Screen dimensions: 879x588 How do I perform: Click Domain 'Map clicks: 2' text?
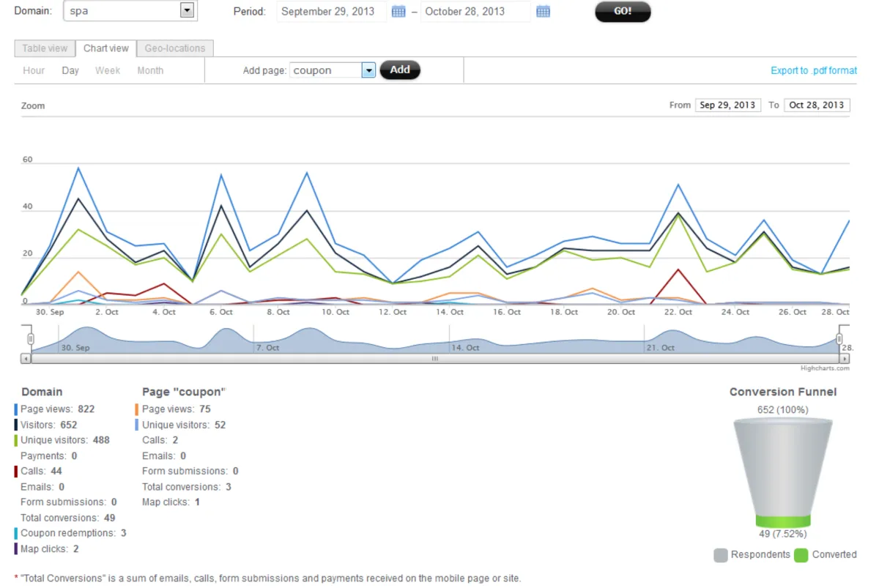(50, 548)
